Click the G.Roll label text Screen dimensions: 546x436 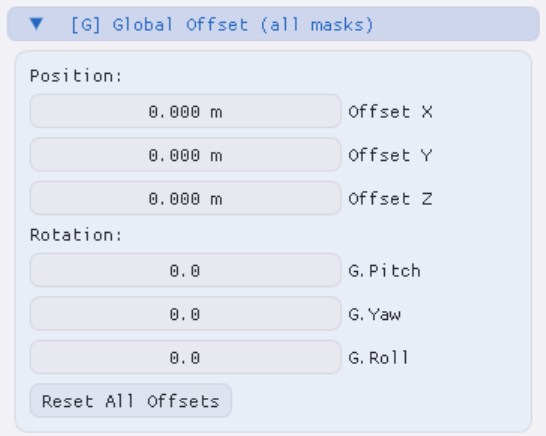pos(379,358)
